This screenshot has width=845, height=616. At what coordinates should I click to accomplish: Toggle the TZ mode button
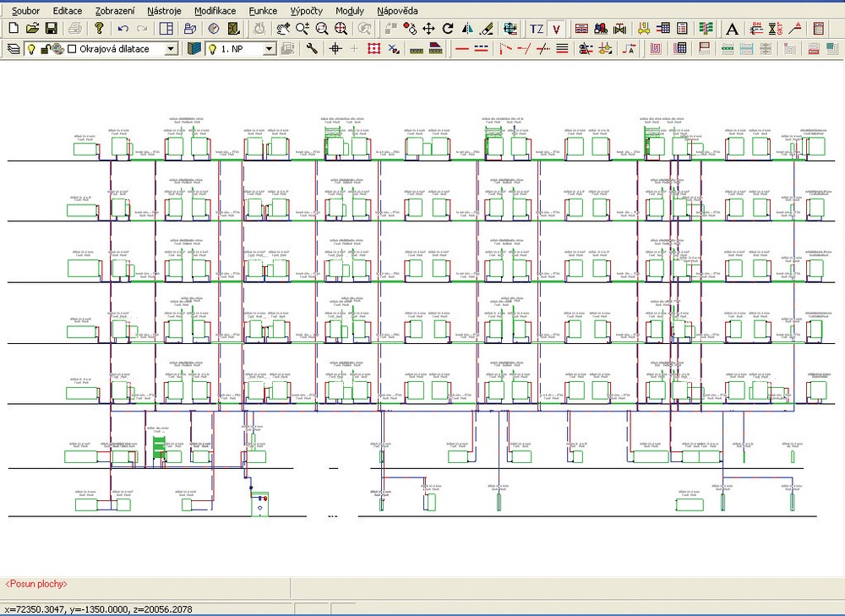click(x=537, y=29)
